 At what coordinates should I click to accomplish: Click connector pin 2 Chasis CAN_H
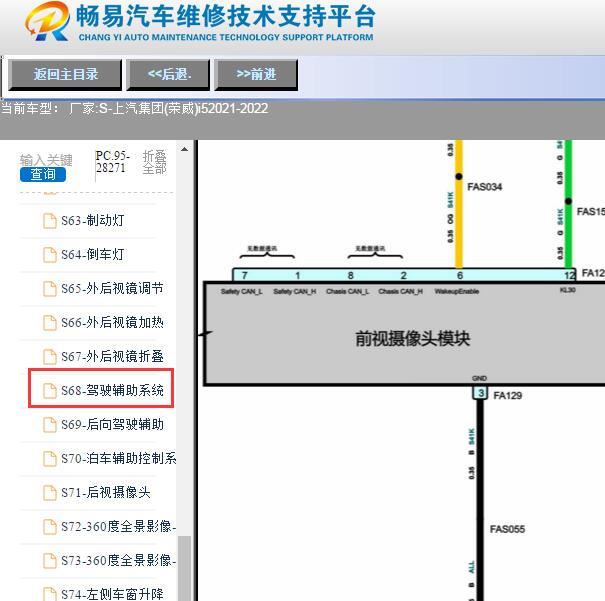coord(404,275)
